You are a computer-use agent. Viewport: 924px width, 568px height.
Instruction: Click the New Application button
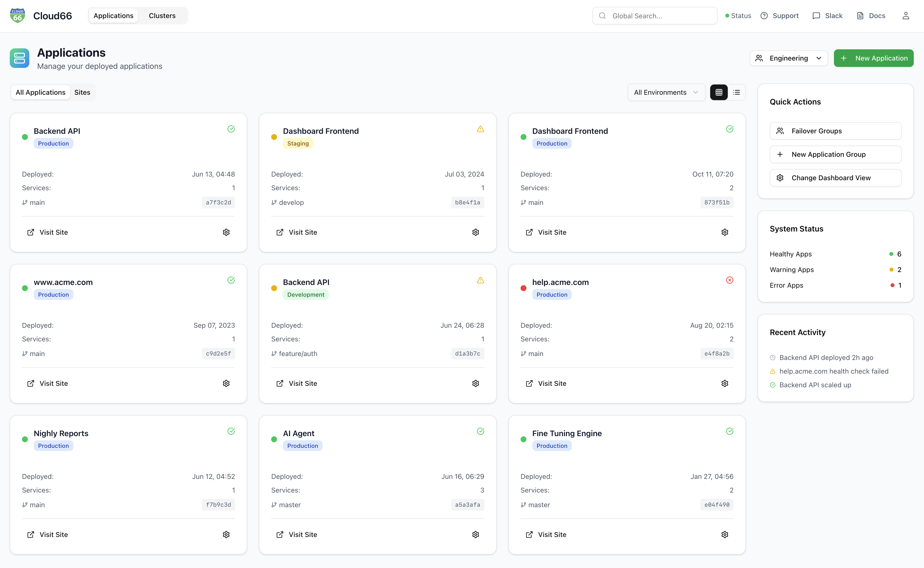click(873, 58)
